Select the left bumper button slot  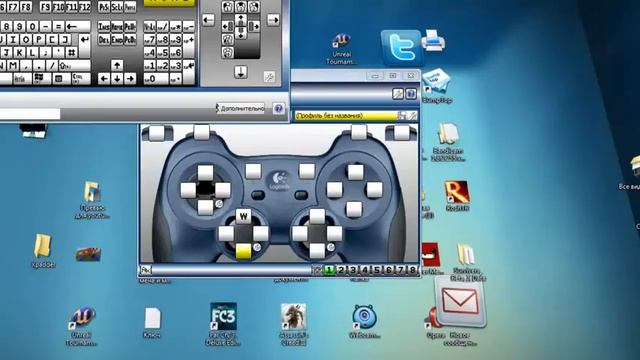201,133
